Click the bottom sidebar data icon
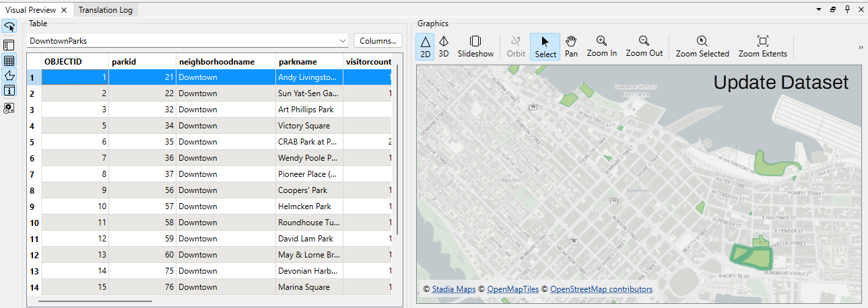Viewport: 868px width, 308px height. coord(9,108)
